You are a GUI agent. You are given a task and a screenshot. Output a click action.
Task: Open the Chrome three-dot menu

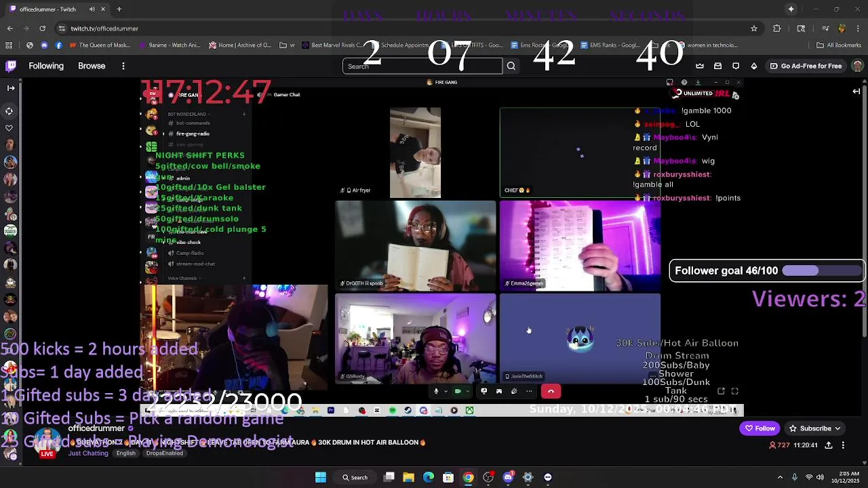tap(858, 28)
